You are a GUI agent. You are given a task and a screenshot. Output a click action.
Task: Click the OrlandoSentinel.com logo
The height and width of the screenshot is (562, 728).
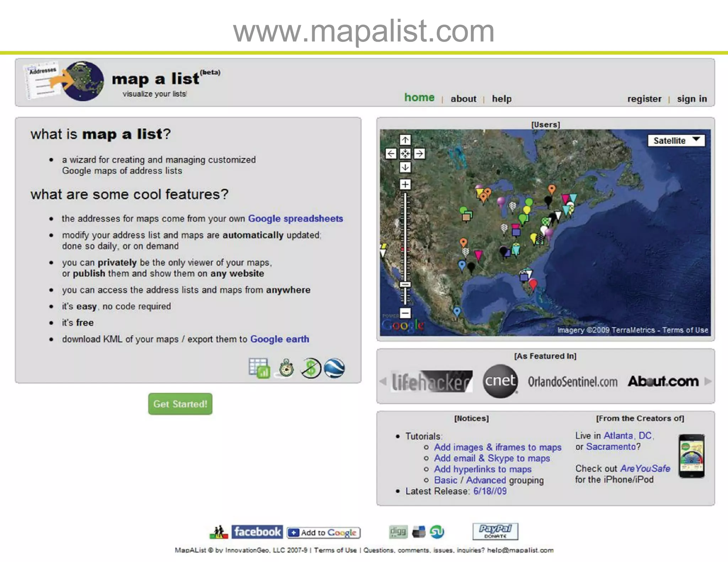coord(573,382)
